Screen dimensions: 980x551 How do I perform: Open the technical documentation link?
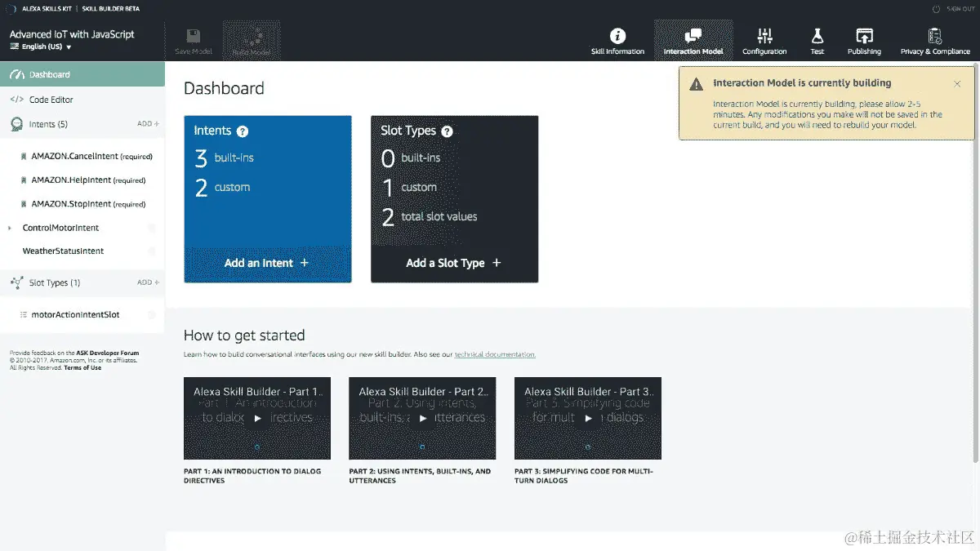pyautogui.click(x=495, y=354)
